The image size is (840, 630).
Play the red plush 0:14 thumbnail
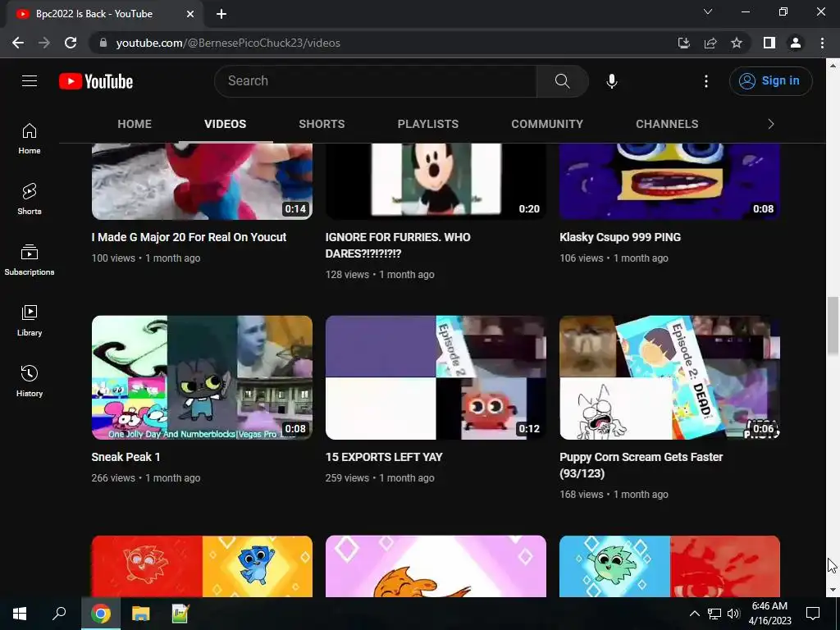202,181
